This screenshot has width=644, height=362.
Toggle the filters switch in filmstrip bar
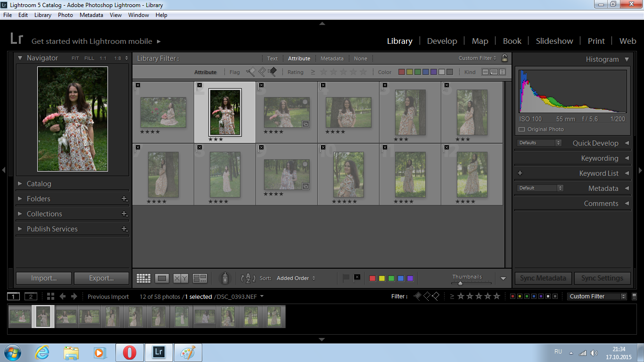click(x=634, y=296)
